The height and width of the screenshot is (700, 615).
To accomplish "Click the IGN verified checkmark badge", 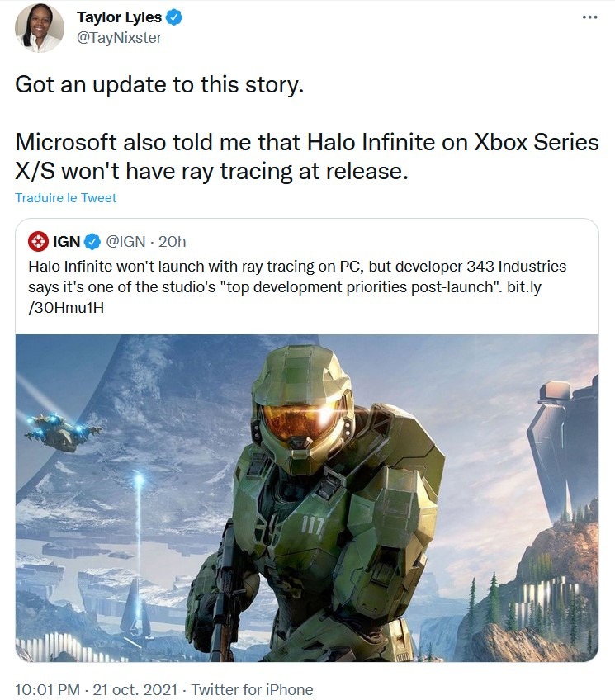I will tap(92, 242).
